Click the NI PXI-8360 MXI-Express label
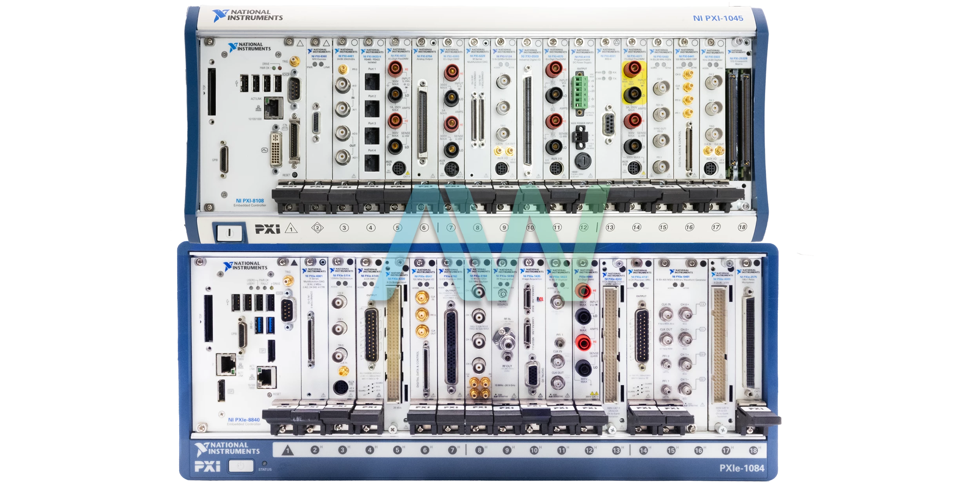This screenshot has height=485, width=980. point(319,58)
